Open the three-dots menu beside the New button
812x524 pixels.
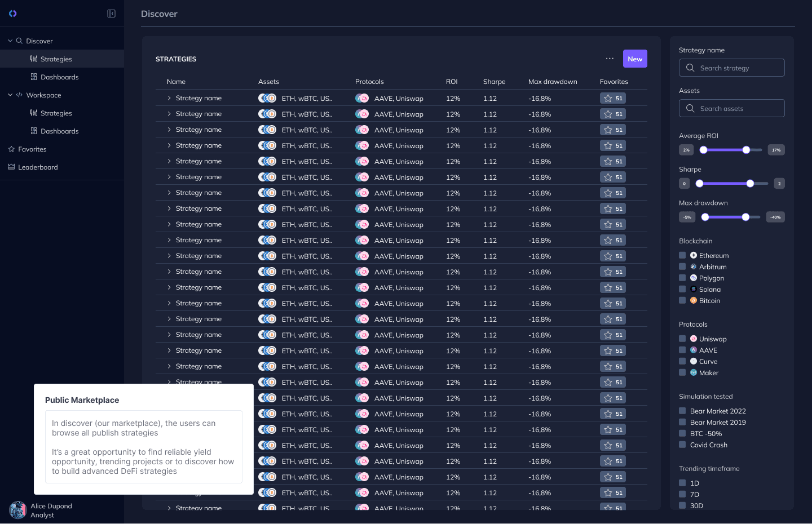pos(610,59)
